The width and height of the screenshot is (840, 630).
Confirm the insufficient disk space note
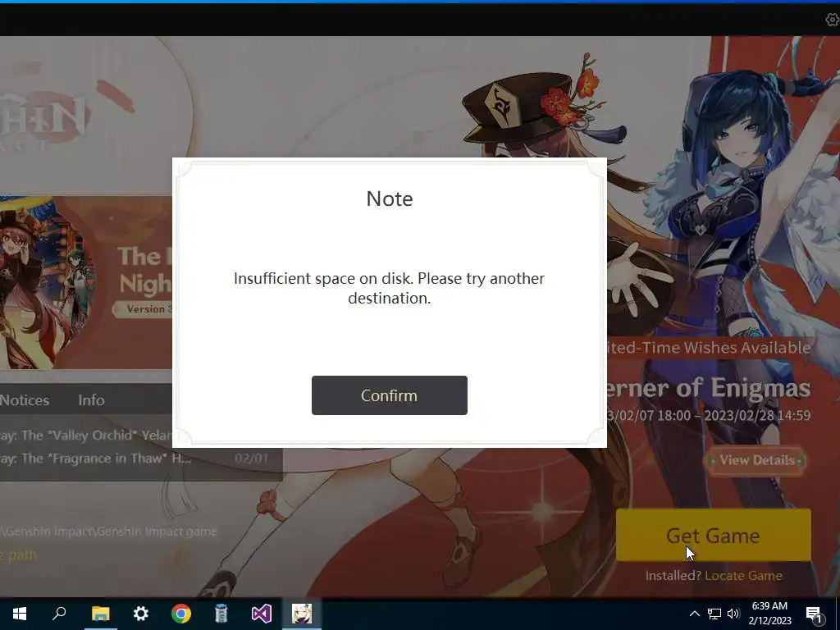coord(390,395)
